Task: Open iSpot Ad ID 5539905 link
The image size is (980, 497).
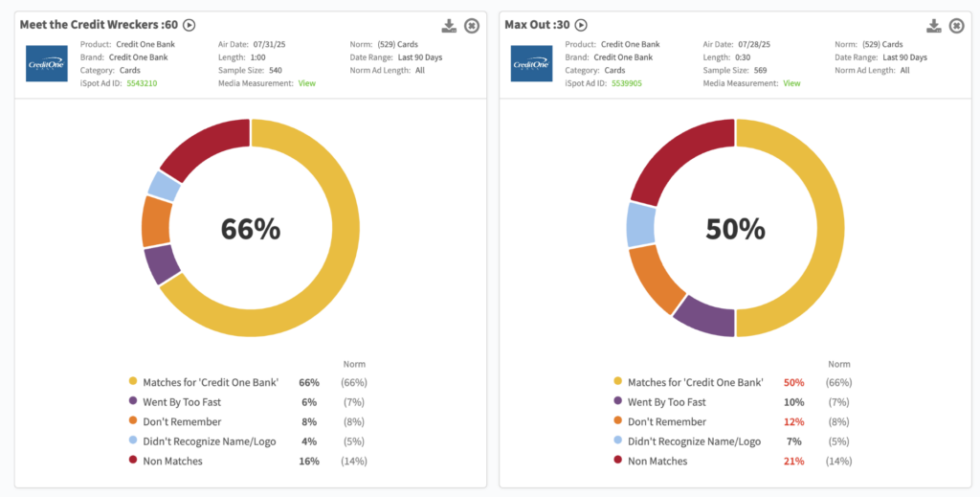Action: 627,83
